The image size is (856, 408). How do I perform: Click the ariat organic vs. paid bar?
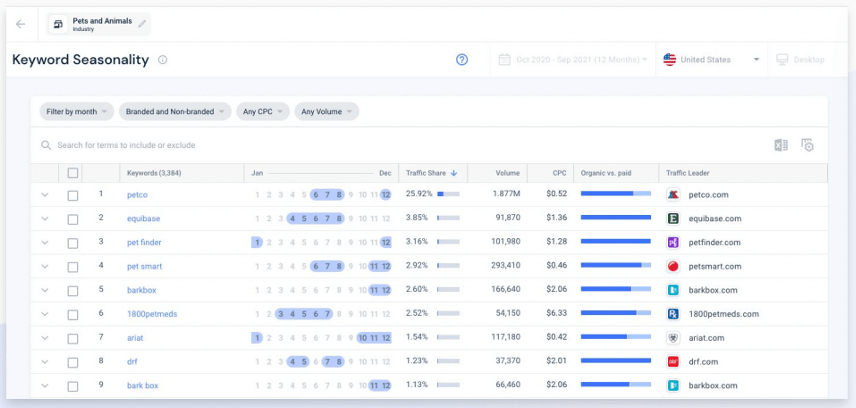(x=615, y=338)
